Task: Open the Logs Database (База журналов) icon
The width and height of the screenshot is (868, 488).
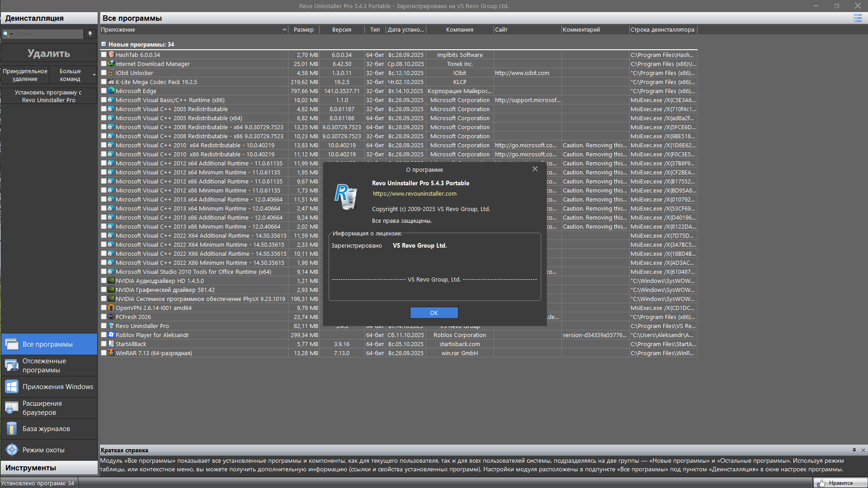Action: 12,429
